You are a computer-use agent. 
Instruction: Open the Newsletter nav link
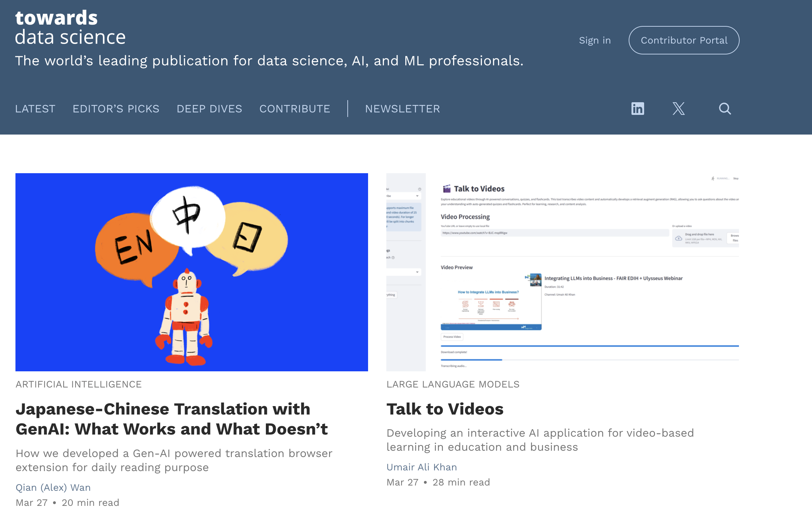[x=402, y=109]
